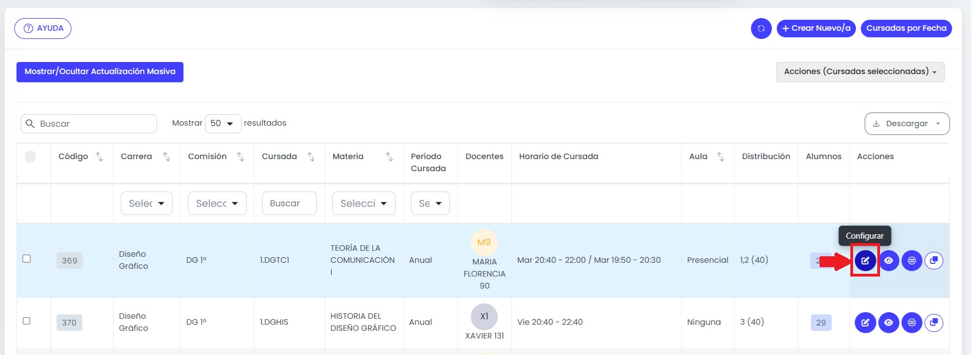
Task: Sort by Comisión column arrows
Action: coord(240,157)
